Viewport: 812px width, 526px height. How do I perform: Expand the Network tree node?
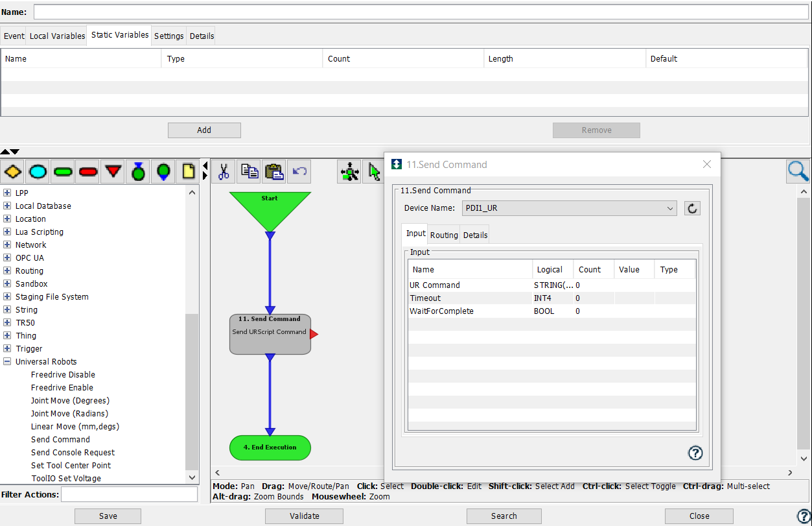coord(6,245)
